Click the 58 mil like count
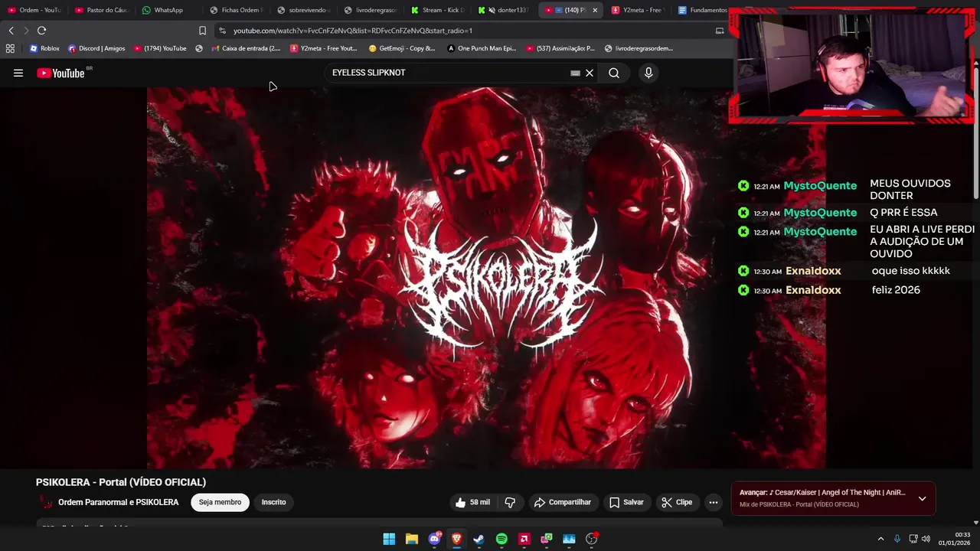 click(x=480, y=502)
